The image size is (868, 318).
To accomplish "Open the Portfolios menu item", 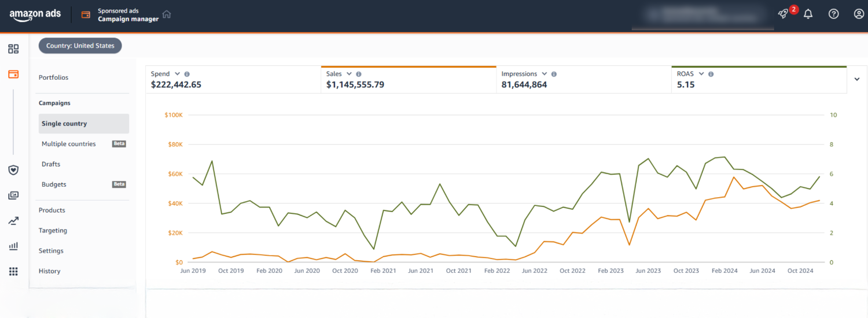I will [53, 77].
